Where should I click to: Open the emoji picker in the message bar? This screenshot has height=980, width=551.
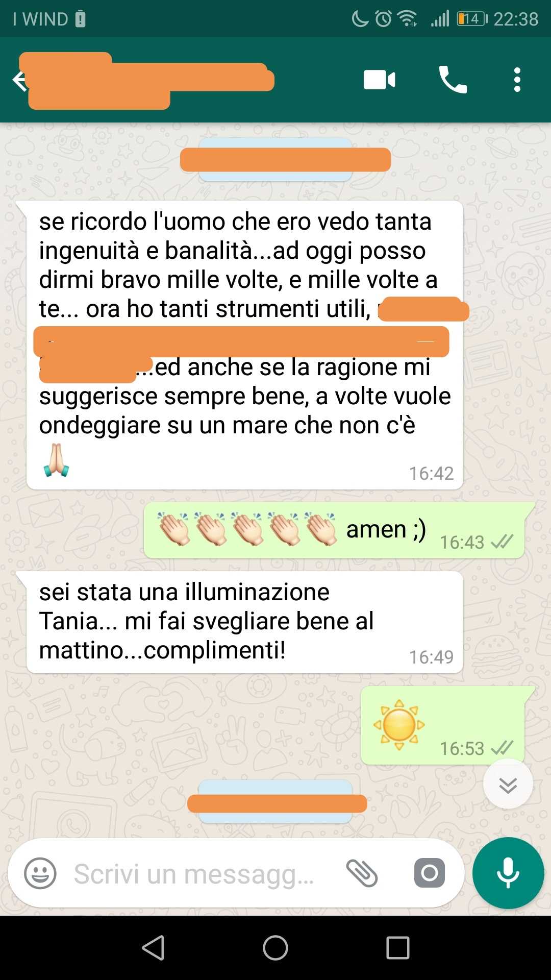click(x=40, y=873)
